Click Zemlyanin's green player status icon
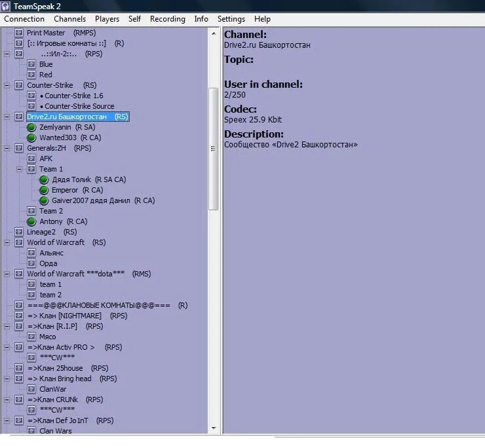The height and width of the screenshot is (448, 485). pyautogui.click(x=31, y=127)
